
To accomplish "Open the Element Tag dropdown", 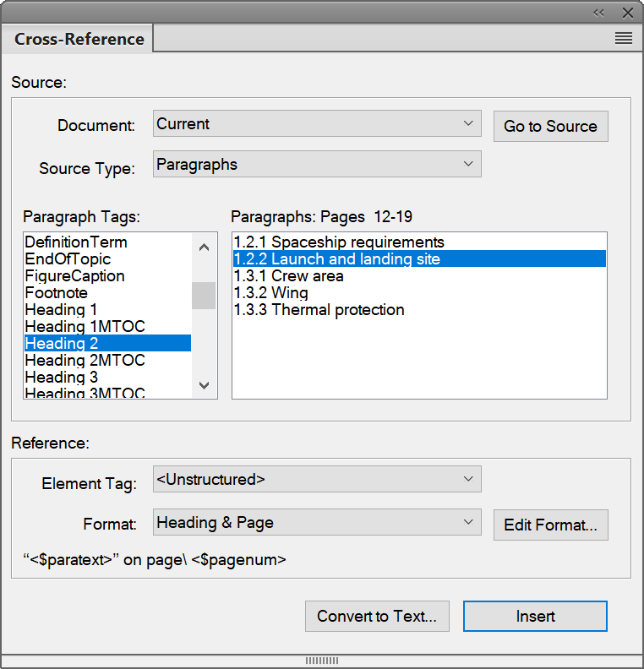I will pyautogui.click(x=317, y=480).
